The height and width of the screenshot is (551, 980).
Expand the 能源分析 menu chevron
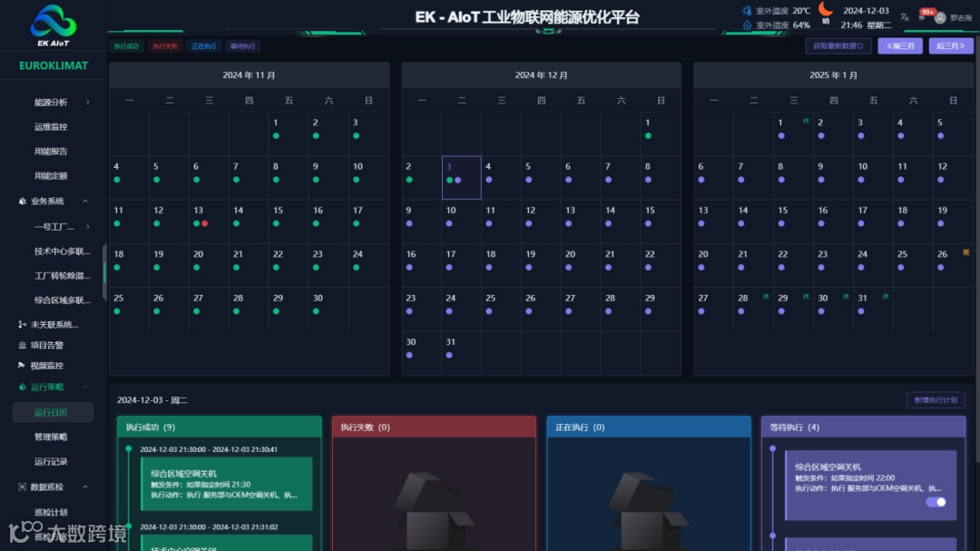pyautogui.click(x=87, y=102)
